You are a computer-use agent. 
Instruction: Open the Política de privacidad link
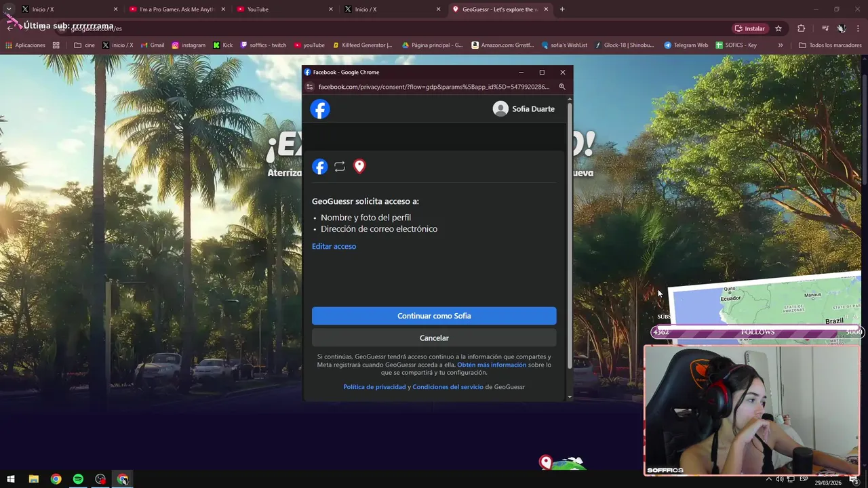point(374,387)
